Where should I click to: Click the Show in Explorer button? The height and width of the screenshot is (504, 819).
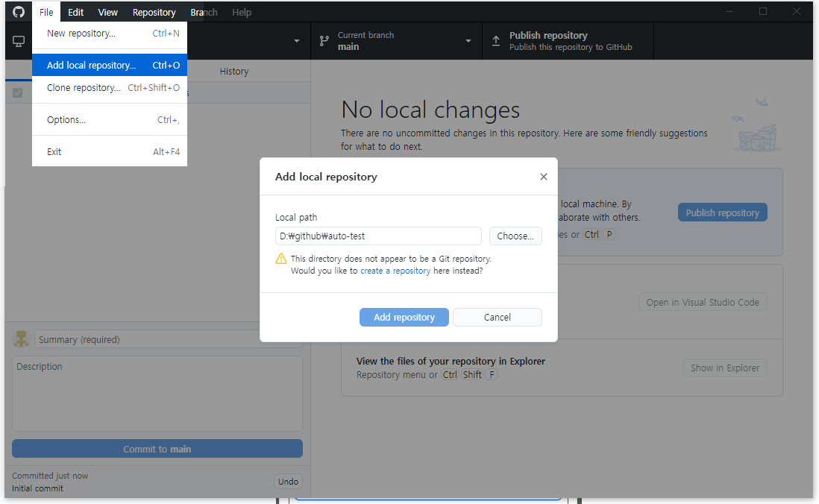click(x=725, y=368)
